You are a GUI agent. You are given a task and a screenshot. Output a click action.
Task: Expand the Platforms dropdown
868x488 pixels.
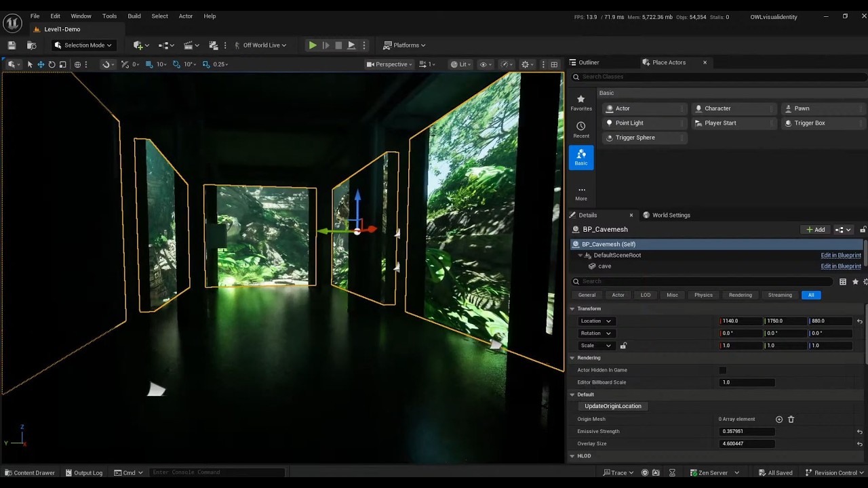(x=404, y=45)
